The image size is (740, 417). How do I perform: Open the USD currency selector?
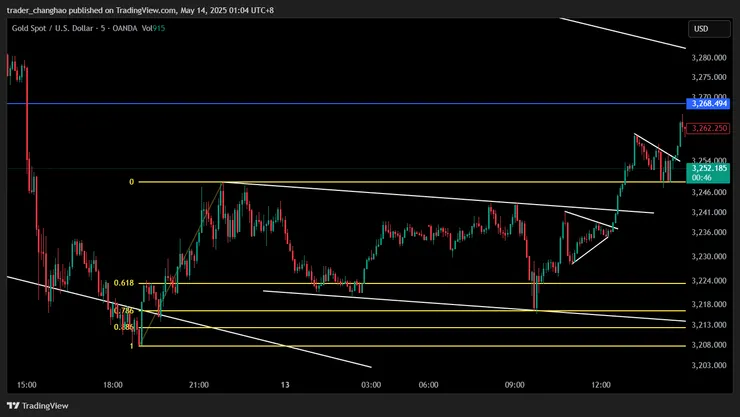pos(709,29)
